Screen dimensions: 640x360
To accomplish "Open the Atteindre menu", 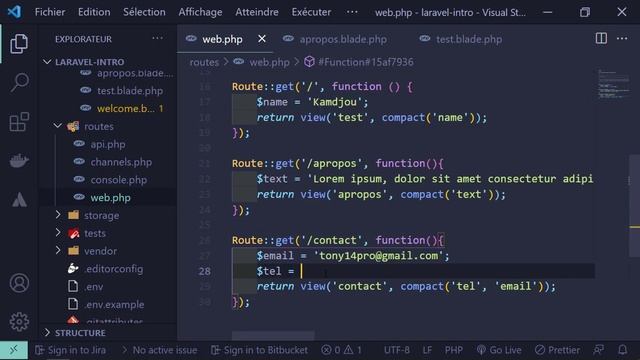I will (x=257, y=12).
